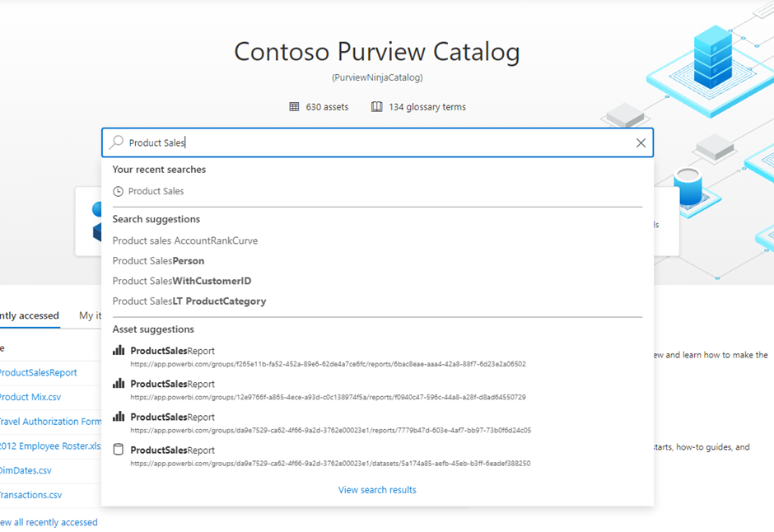The image size is (774, 532).
Task: Click the second ProductSalesReport bar chart icon
Action: tap(119, 384)
